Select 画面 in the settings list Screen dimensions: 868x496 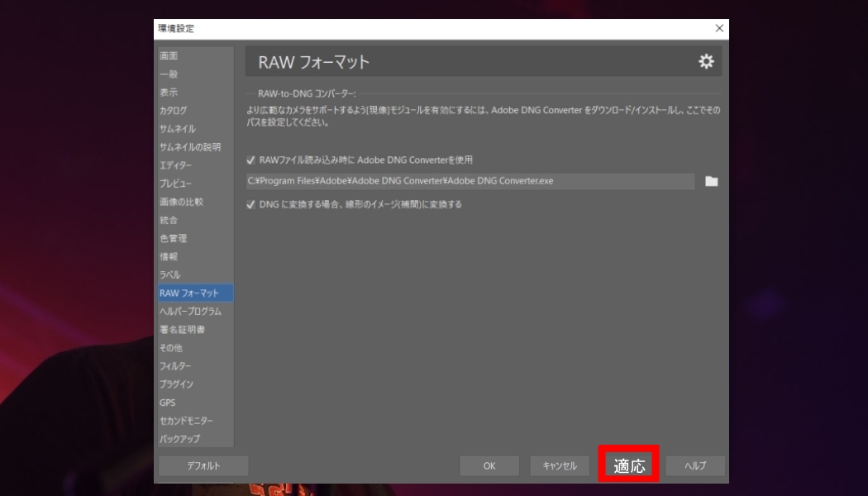tap(195, 56)
